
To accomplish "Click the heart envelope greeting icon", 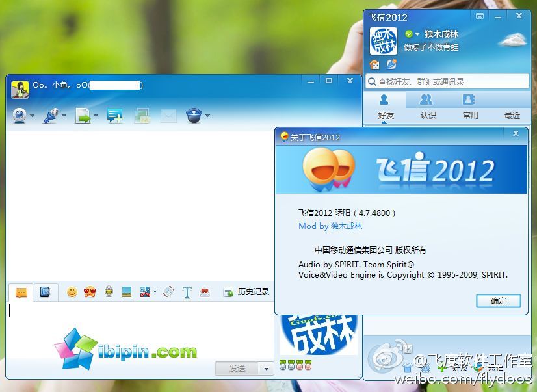I will (x=205, y=292).
